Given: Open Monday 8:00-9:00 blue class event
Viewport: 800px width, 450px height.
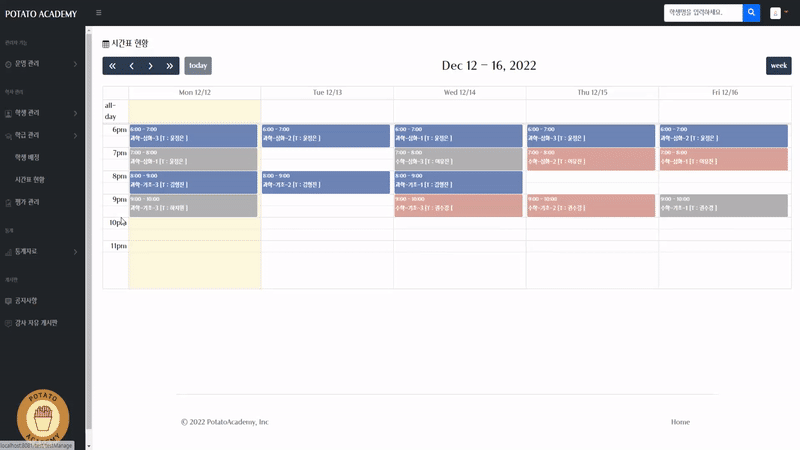Looking at the screenshot, I should pyautogui.click(x=193, y=182).
